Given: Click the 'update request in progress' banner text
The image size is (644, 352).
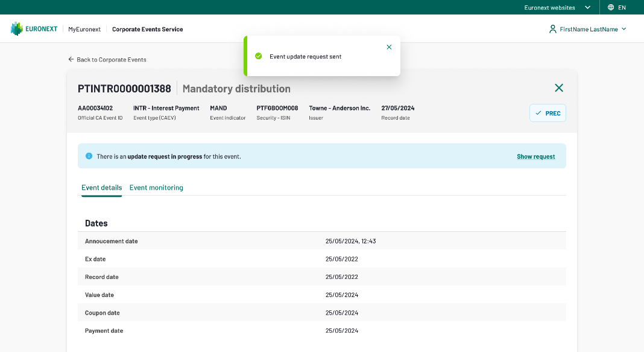Looking at the screenshot, I should (x=165, y=156).
